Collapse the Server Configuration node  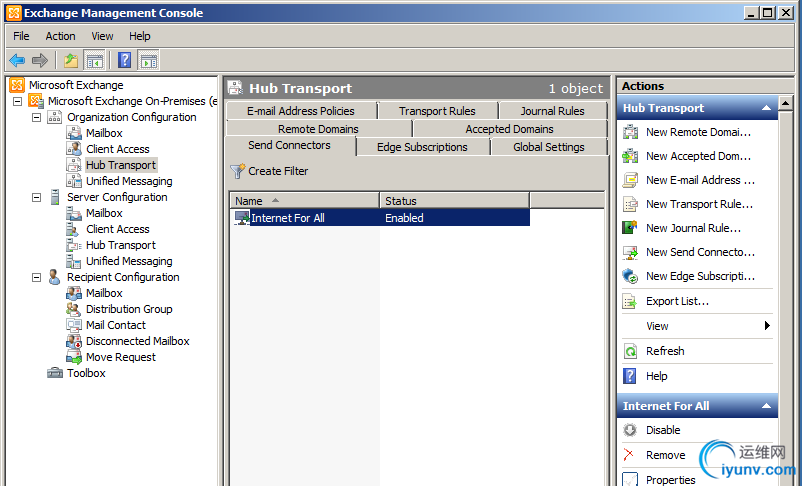pyautogui.click(x=36, y=197)
